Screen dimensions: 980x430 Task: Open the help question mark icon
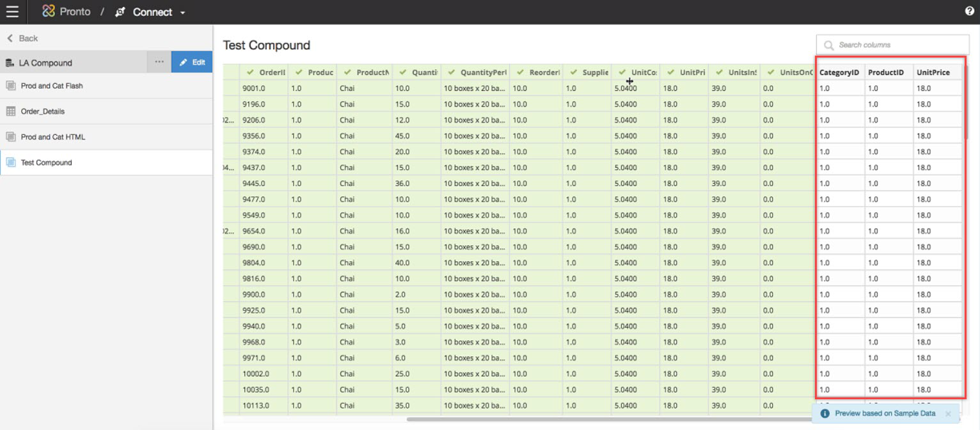click(x=969, y=12)
